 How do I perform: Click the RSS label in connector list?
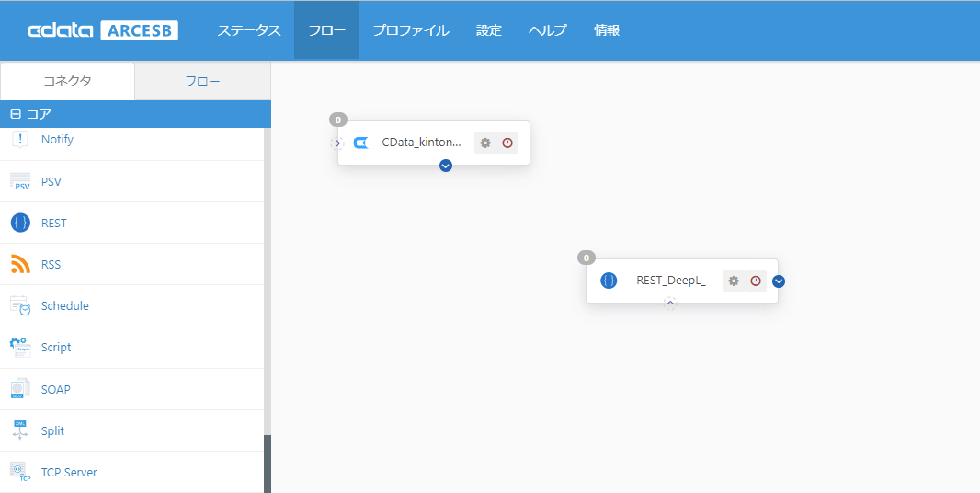(51, 265)
